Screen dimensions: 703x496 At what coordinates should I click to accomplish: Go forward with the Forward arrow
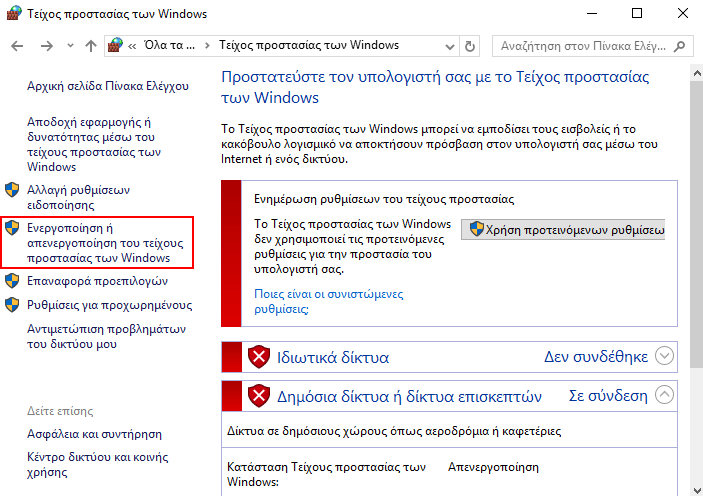(x=47, y=46)
